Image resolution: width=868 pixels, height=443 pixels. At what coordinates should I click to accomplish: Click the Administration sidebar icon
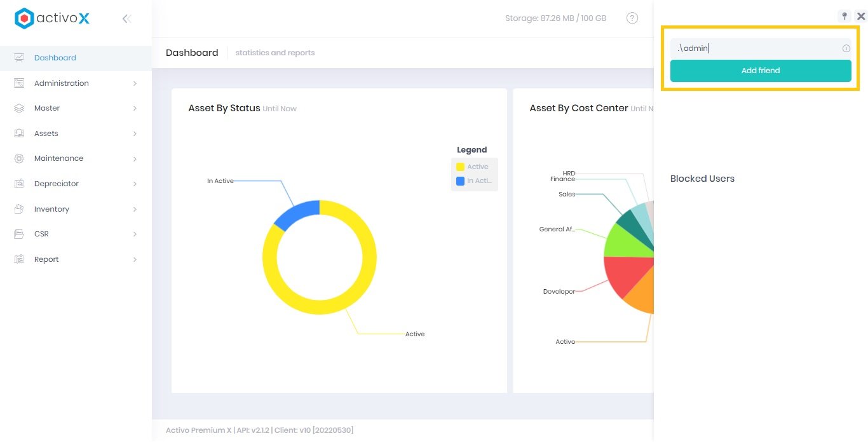[19, 83]
